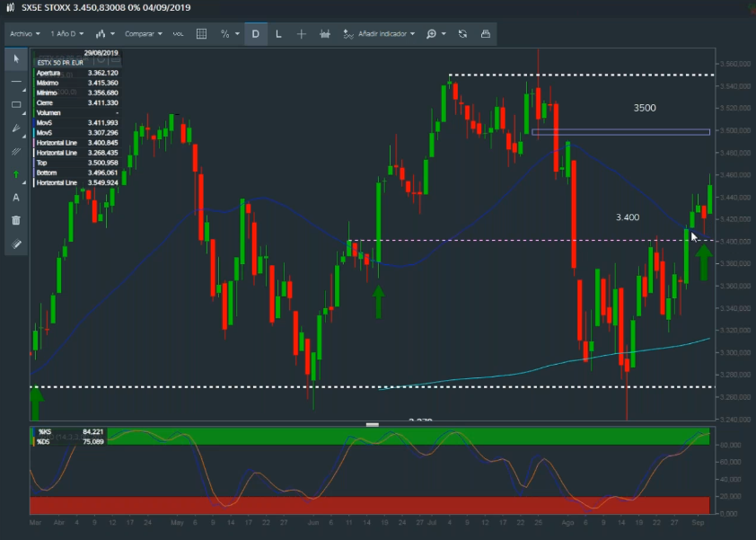756x540 pixels.
Task: Click the price range measure icon
Action: 325,34
